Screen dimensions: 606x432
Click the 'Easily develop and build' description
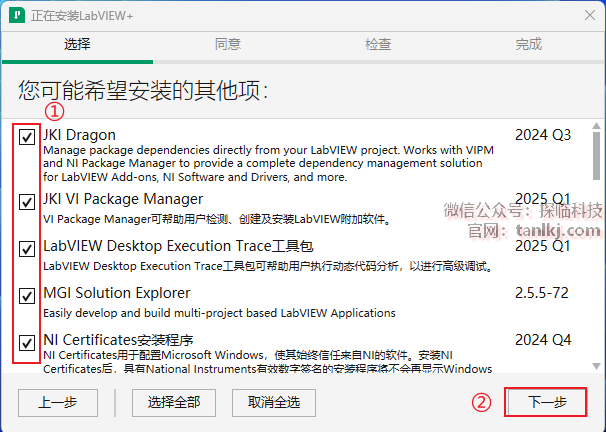pos(219,313)
